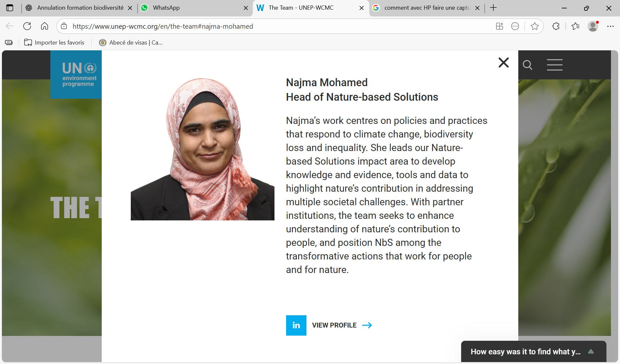Open a new browser tab
620x364 pixels.
click(493, 8)
